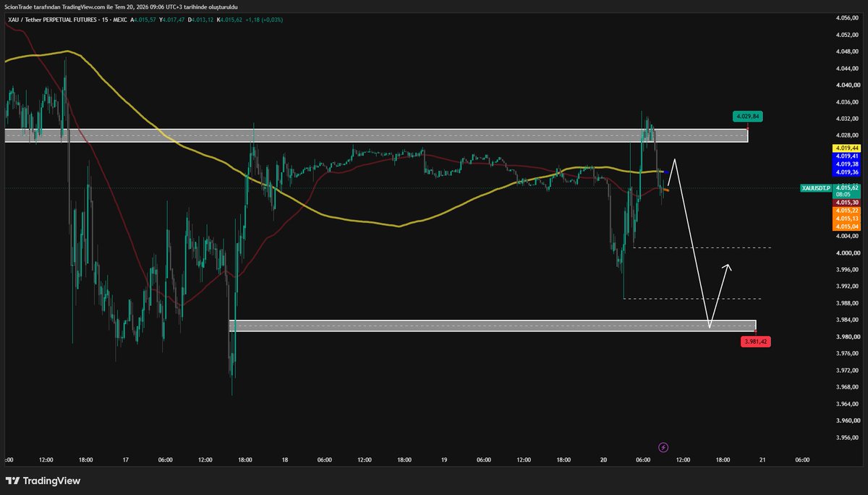Click date 19 on the time axis
Image resolution: width=868 pixels, height=495 pixels.
444,460
